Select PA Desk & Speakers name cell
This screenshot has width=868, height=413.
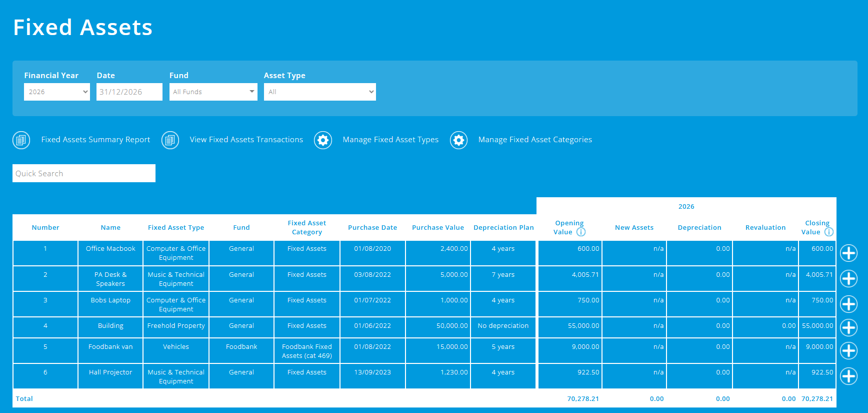[110, 279]
